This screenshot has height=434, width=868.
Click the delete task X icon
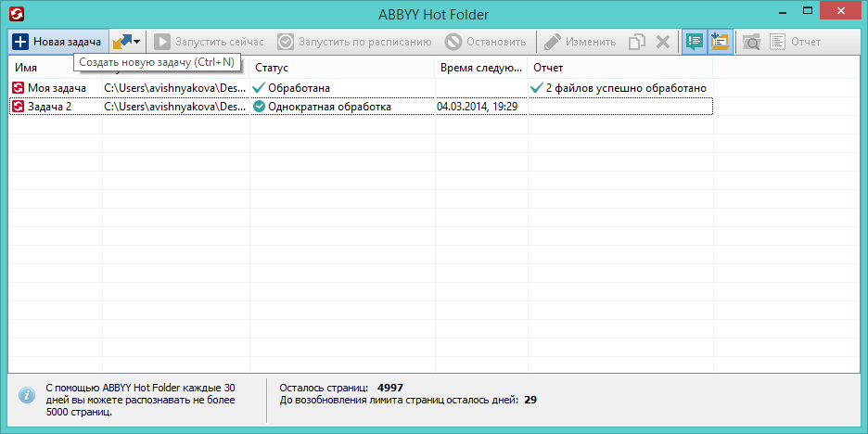point(663,42)
